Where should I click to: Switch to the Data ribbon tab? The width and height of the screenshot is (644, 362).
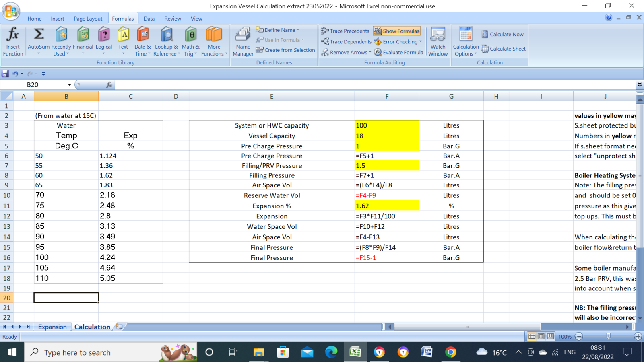click(x=149, y=19)
